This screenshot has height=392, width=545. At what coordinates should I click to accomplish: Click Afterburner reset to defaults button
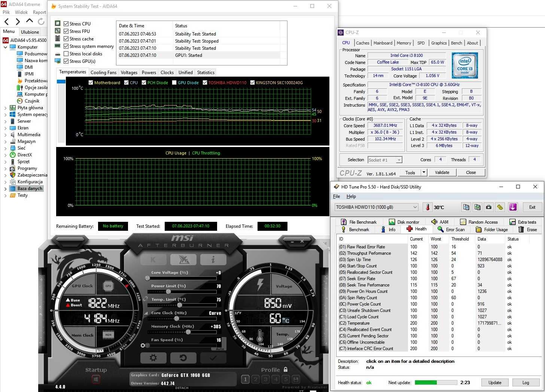183,358
